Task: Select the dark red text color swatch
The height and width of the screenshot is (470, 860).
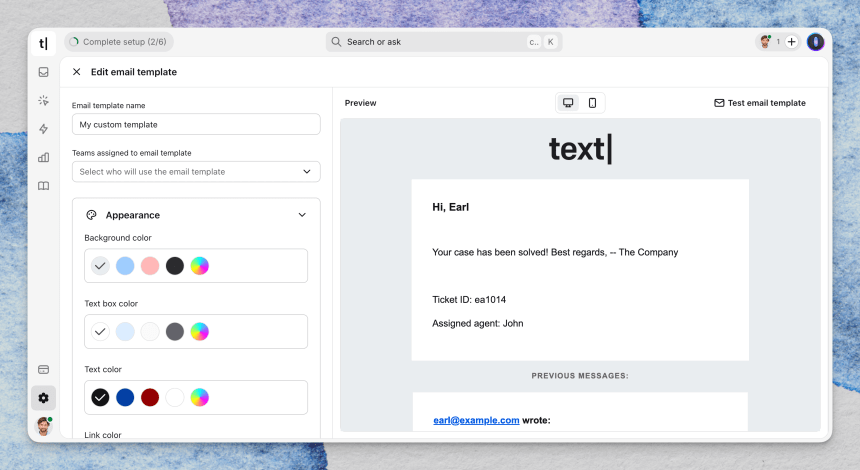Action: [x=150, y=398]
